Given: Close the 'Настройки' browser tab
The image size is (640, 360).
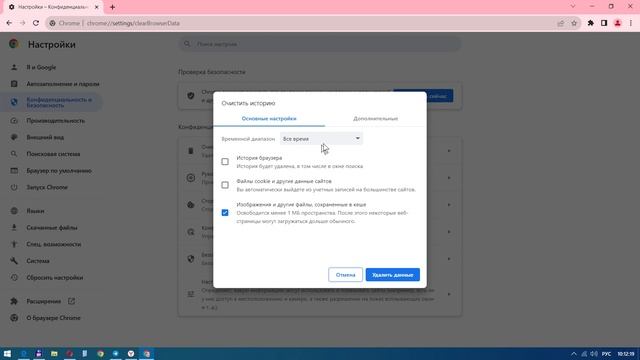Looking at the screenshot, I should 97,7.
